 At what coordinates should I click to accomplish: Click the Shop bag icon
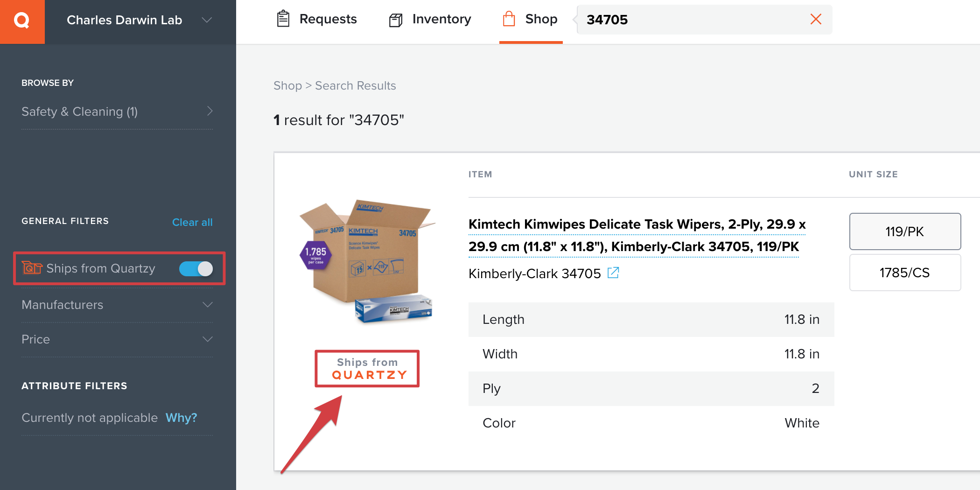[509, 19]
